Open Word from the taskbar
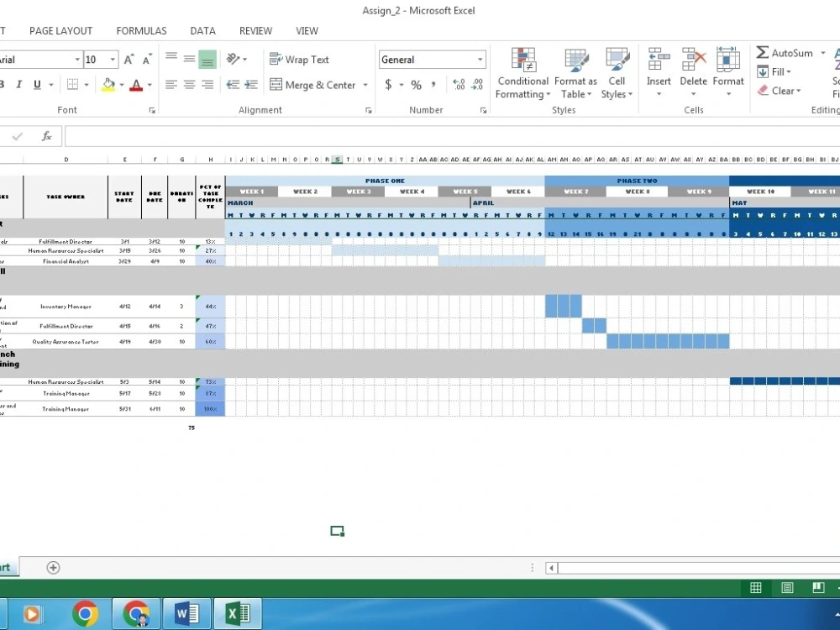This screenshot has width=840, height=630. (186, 612)
